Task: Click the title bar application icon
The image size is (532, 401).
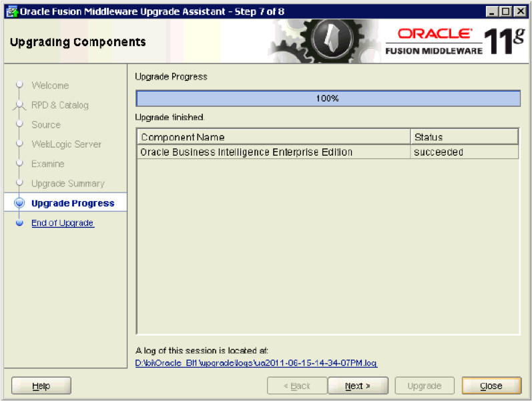Action: click(x=12, y=11)
